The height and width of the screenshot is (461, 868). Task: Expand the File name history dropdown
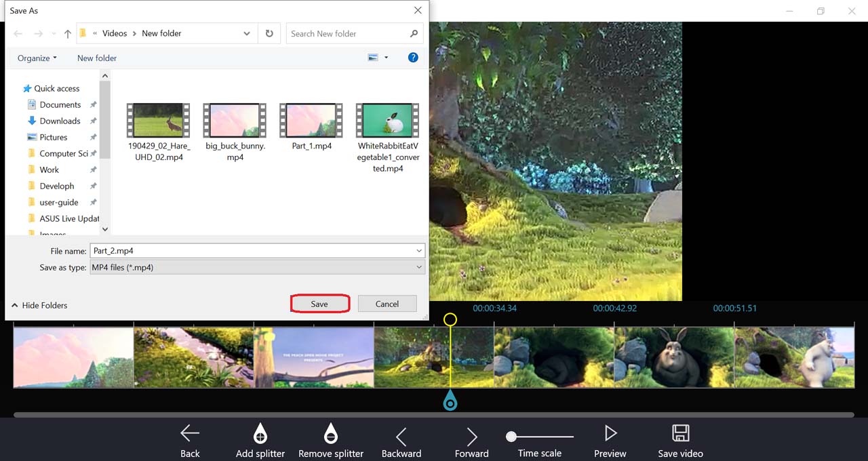point(419,251)
